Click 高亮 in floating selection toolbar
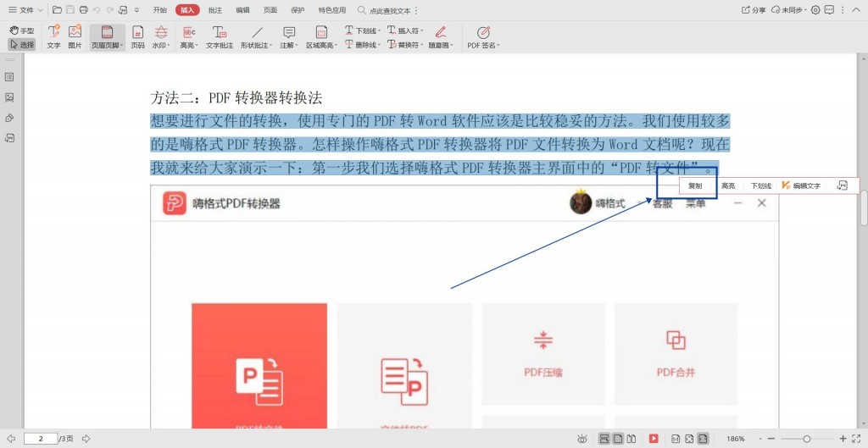The image size is (868, 448). [x=728, y=185]
